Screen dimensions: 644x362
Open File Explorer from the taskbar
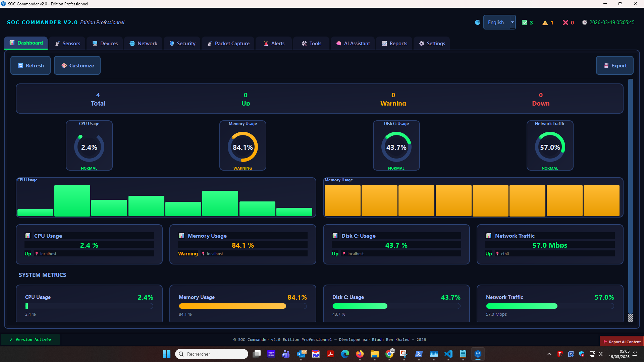click(x=375, y=354)
